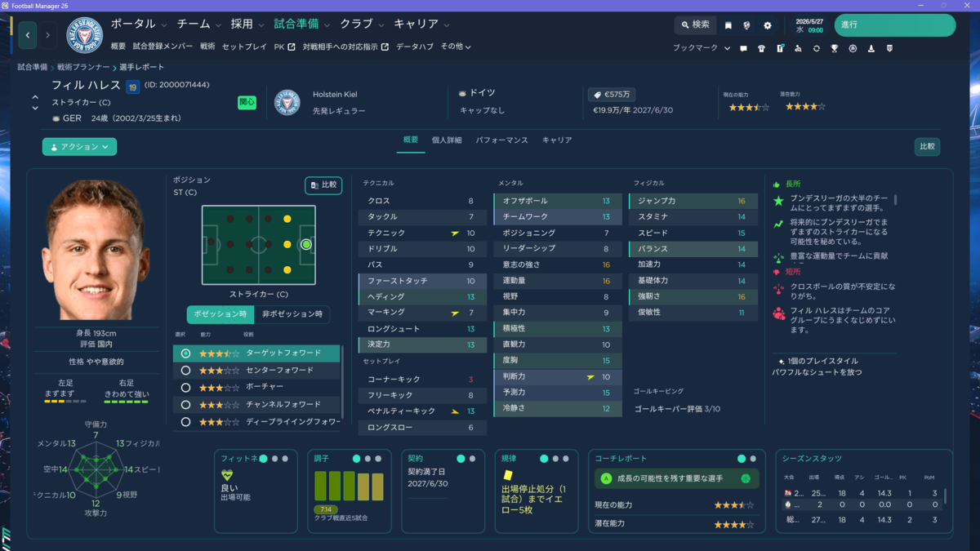Screen dimensions: 980x551
Task: Click the external link icon next to PK
Action: 290,47
